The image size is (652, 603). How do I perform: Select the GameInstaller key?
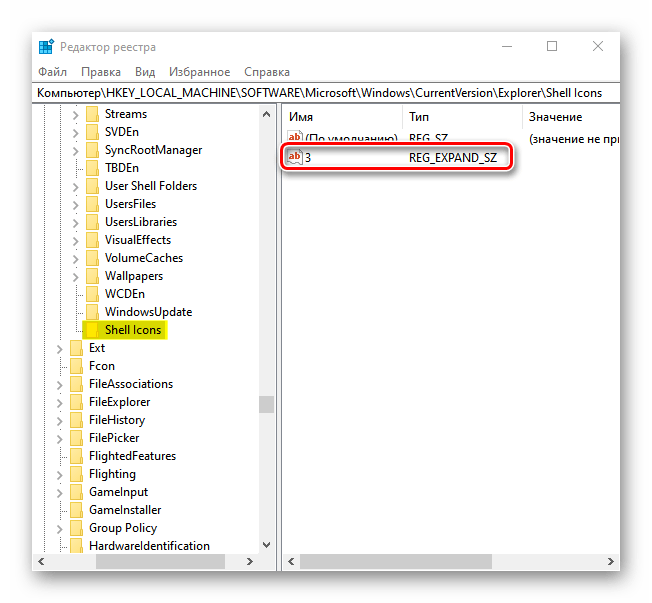[x=125, y=510]
